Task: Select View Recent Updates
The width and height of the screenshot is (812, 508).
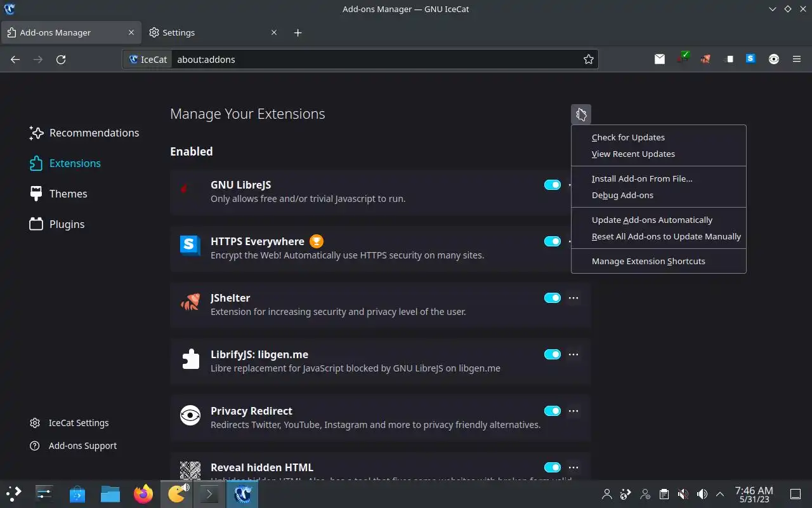Action: pyautogui.click(x=658, y=154)
